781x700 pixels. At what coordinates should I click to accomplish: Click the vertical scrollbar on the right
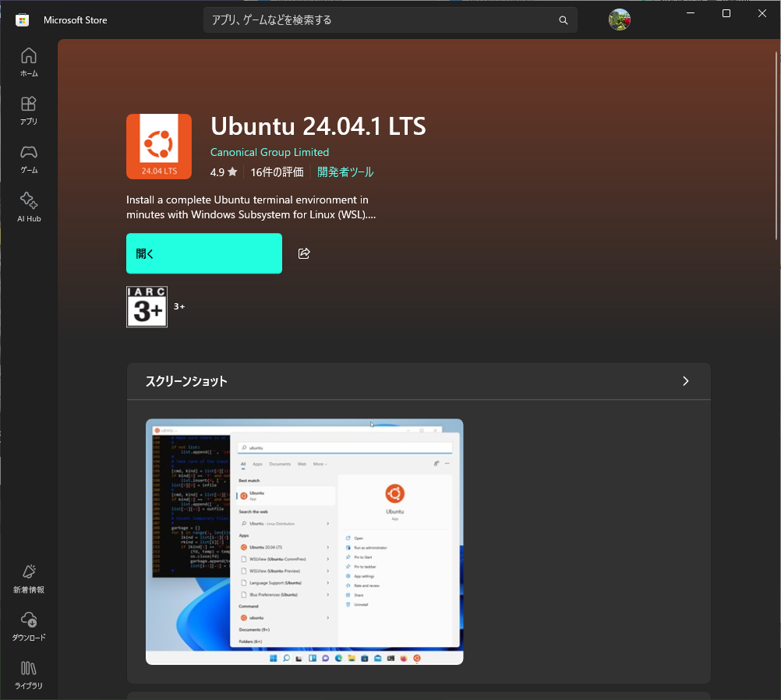[776, 146]
